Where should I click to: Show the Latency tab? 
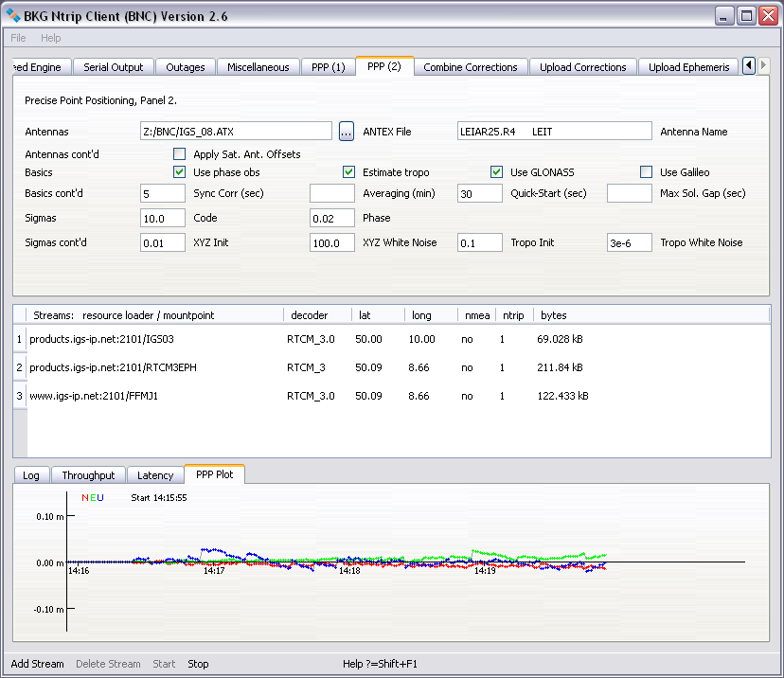tap(155, 475)
